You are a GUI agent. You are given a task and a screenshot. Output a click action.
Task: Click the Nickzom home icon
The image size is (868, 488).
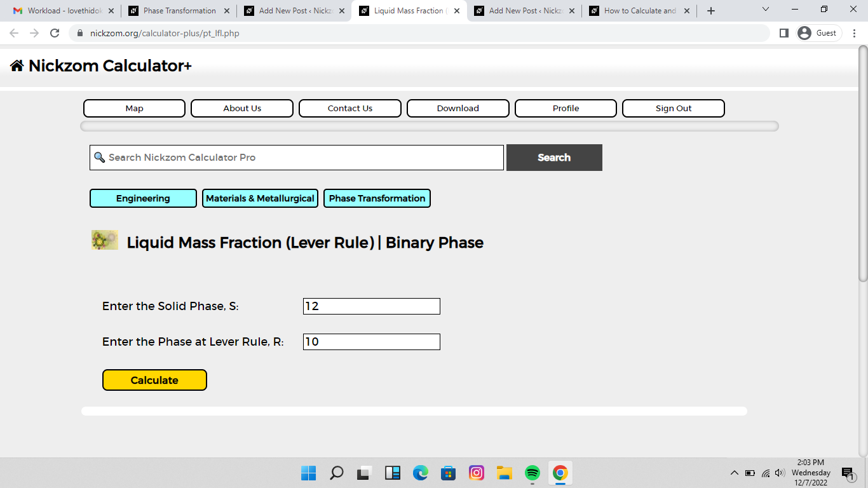coord(17,65)
